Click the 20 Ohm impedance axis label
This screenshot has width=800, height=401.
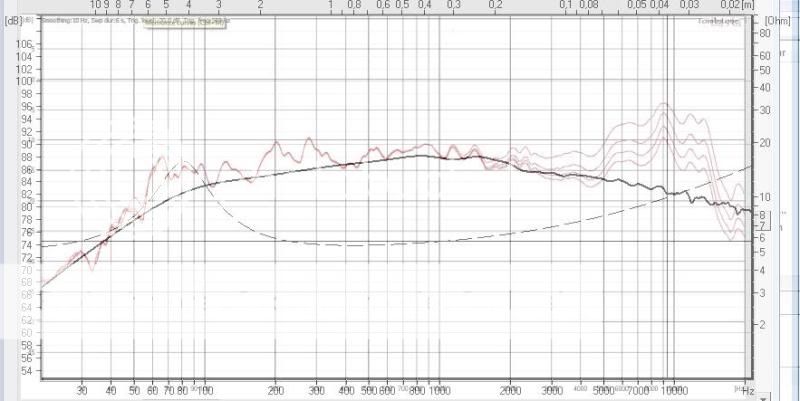point(763,143)
